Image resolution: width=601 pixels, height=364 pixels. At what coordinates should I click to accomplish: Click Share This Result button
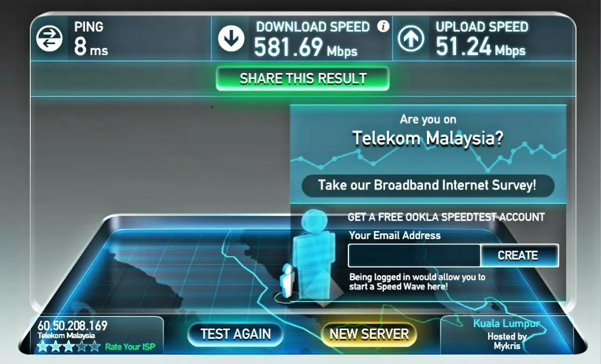[303, 78]
